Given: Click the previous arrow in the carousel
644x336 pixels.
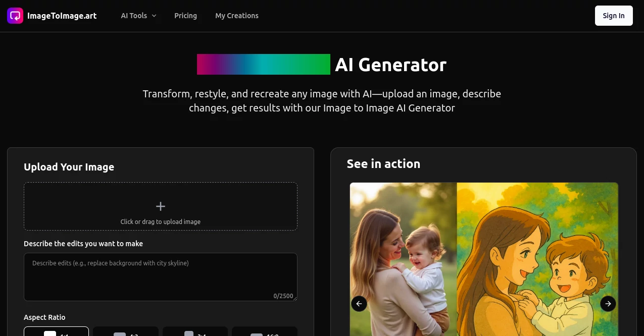Looking at the screenshot, I should (x=359, y=303).
